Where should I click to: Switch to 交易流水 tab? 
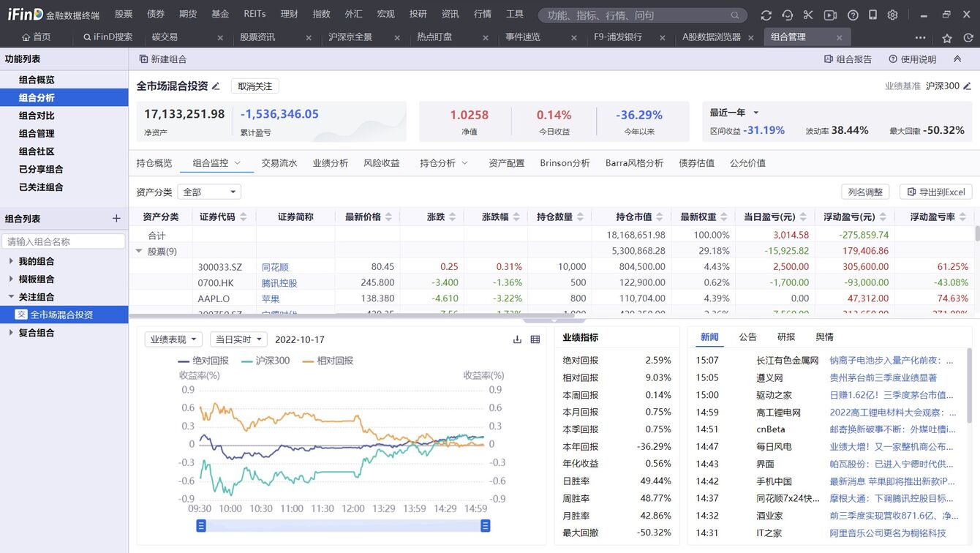[x=279, y=163]
